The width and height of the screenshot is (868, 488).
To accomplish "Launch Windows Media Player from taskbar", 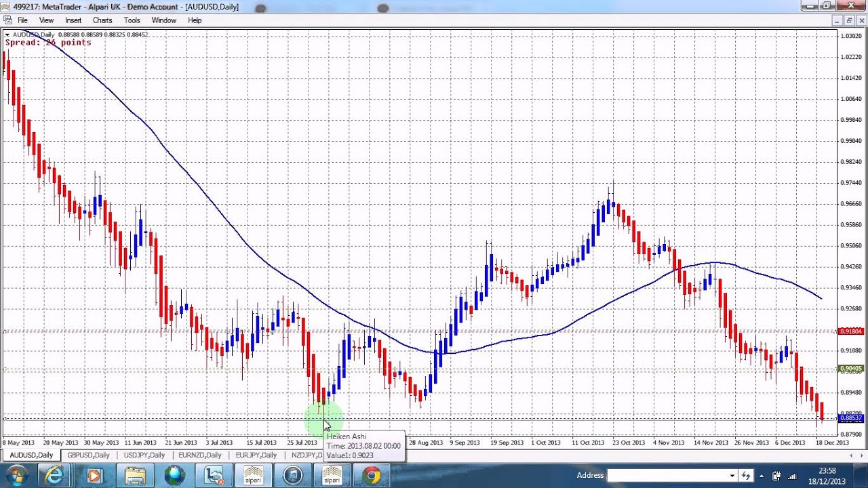I will click(x=93, y=476).
